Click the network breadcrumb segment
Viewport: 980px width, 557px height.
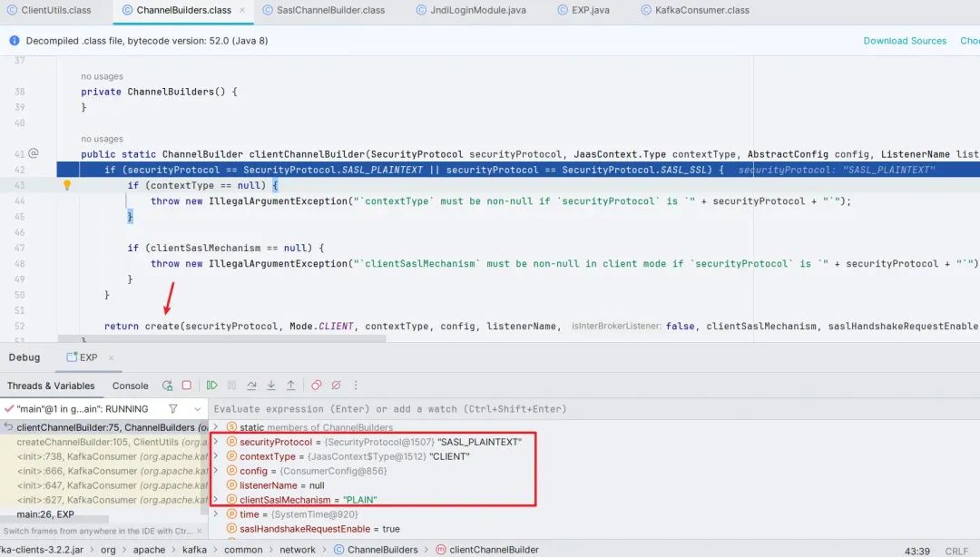[x=298, y=550]
